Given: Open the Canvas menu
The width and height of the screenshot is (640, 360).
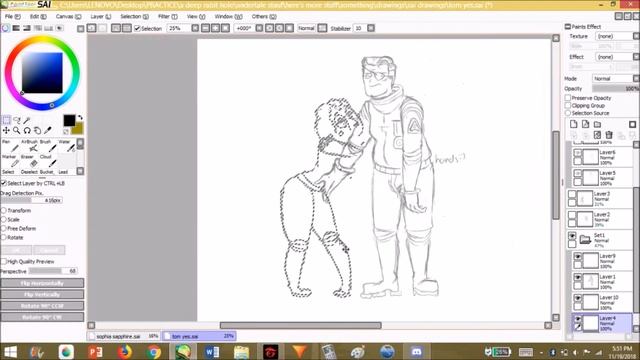Looking at the screenshot, I should click(x=68, y=16).
